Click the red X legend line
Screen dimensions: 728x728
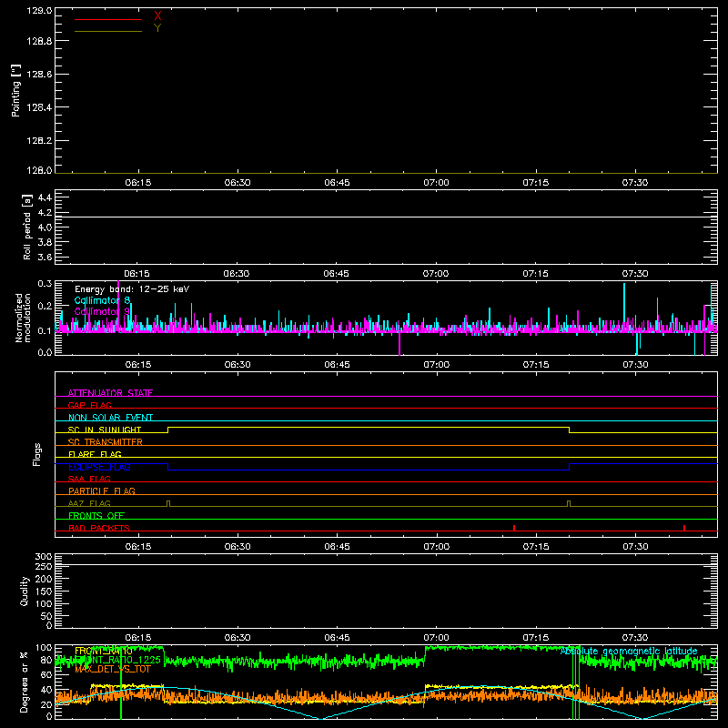pyautogui.click(x=108, y=19)
